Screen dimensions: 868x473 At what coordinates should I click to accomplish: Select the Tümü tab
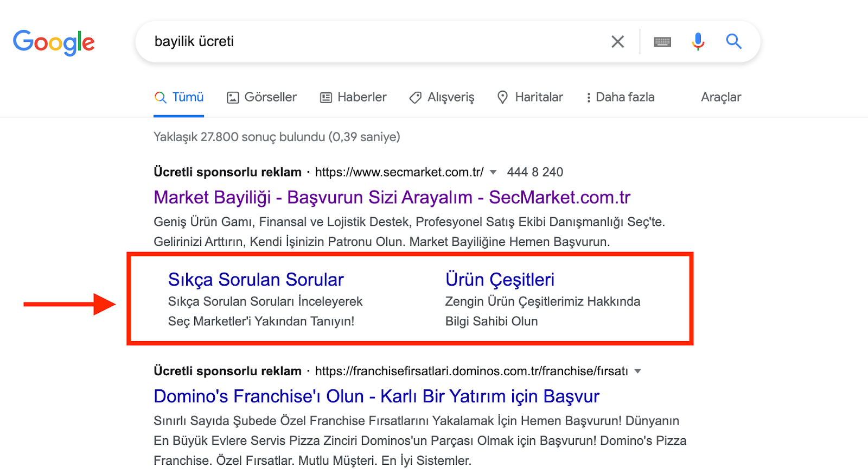pos(179,97)
